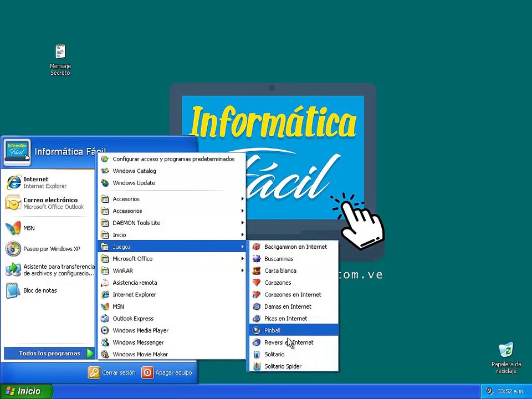Image resolution: width=532 pixels, height=399 pixels.
Task: Click the MSN butterfly icon in left pane
Action: pos(13,228)
